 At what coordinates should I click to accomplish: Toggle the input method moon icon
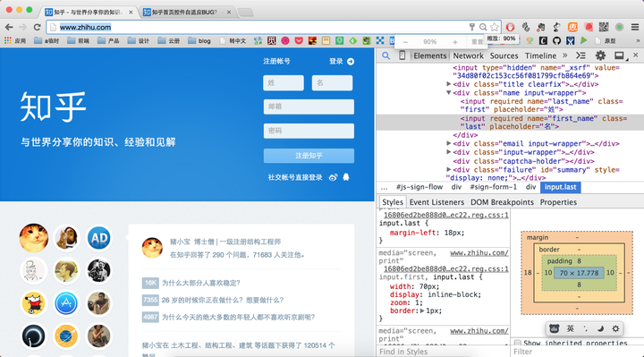(x=600, y=328)
